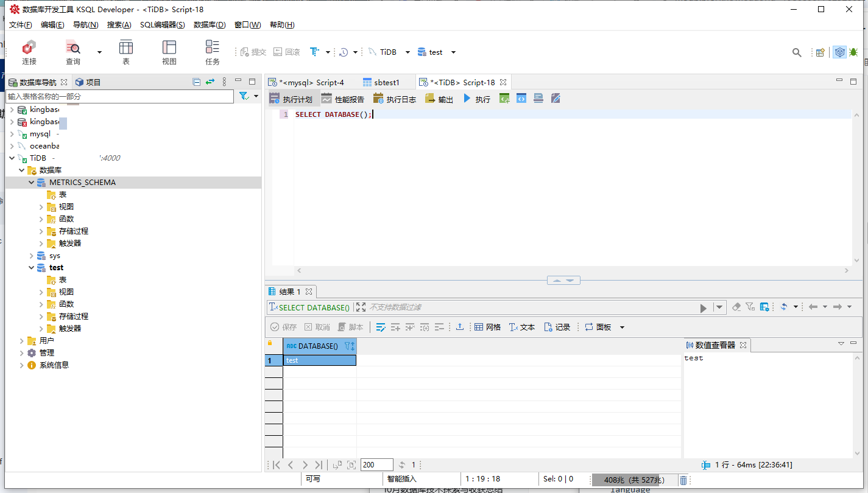Image resolution: width=868 pixels, height=493 pixels.
Task: Go to first page of results
Action: (x=276, y=465)
